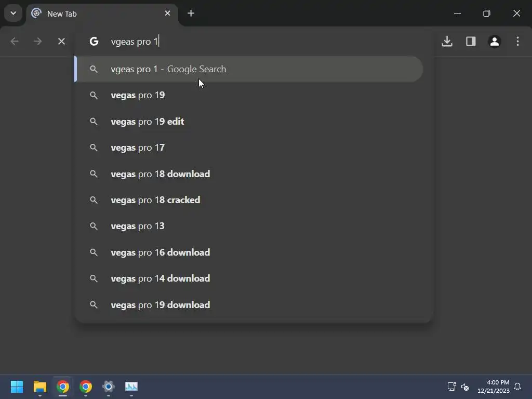Select suggestion 'vegas pro 18 cracked'
Viewport: 532px width, 399px height.
click(x=249, y=200)
